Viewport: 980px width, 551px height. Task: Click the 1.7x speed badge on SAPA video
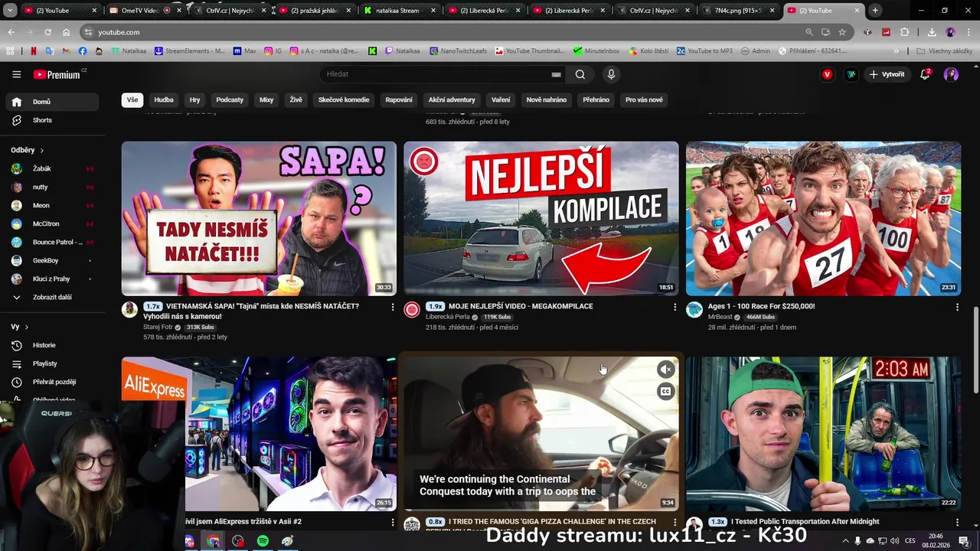(153, 306)
